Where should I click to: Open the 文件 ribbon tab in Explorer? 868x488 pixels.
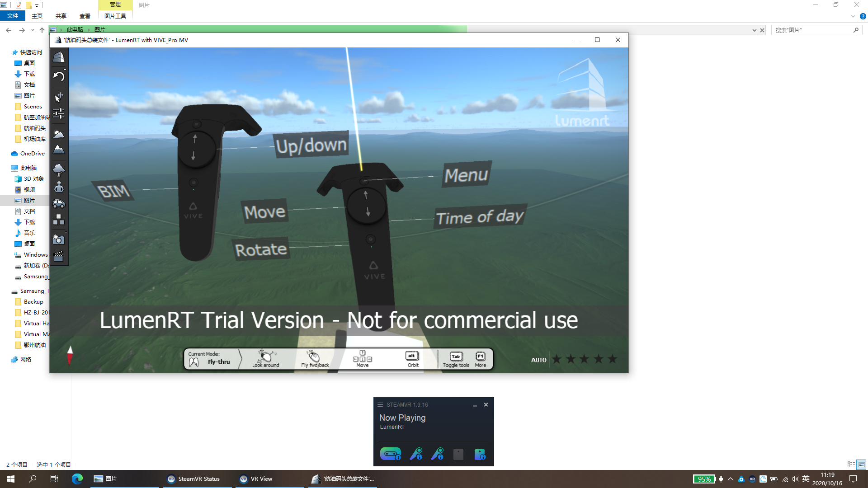(13, 16)
